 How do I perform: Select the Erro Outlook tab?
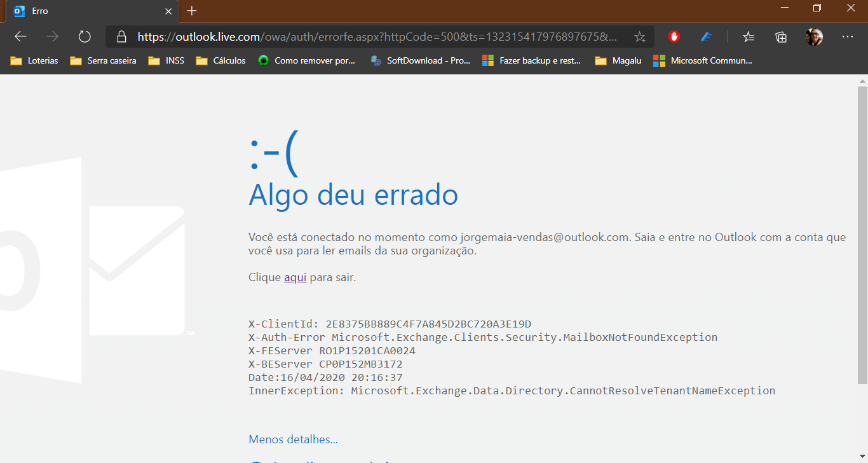[x=93, y=11]
